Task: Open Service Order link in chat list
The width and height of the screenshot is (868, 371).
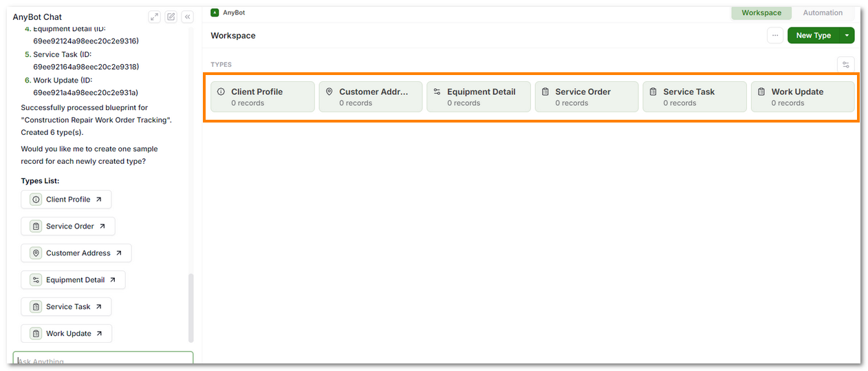Action: pyautogui.click(x=68, y=226)
